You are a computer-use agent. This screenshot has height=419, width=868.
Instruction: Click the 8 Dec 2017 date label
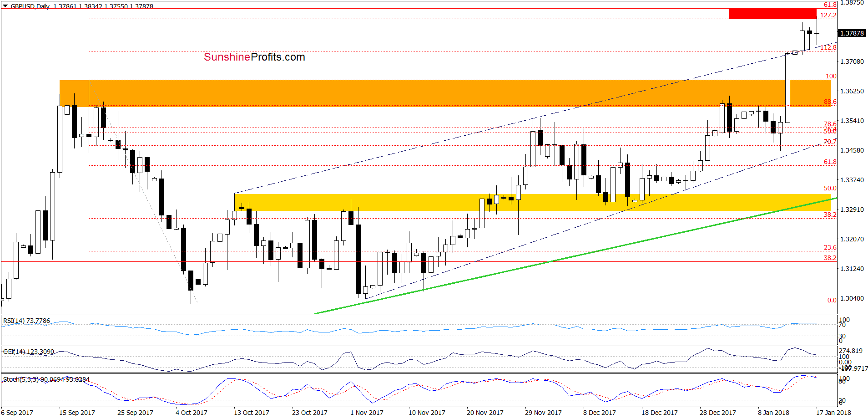point(600,413)
